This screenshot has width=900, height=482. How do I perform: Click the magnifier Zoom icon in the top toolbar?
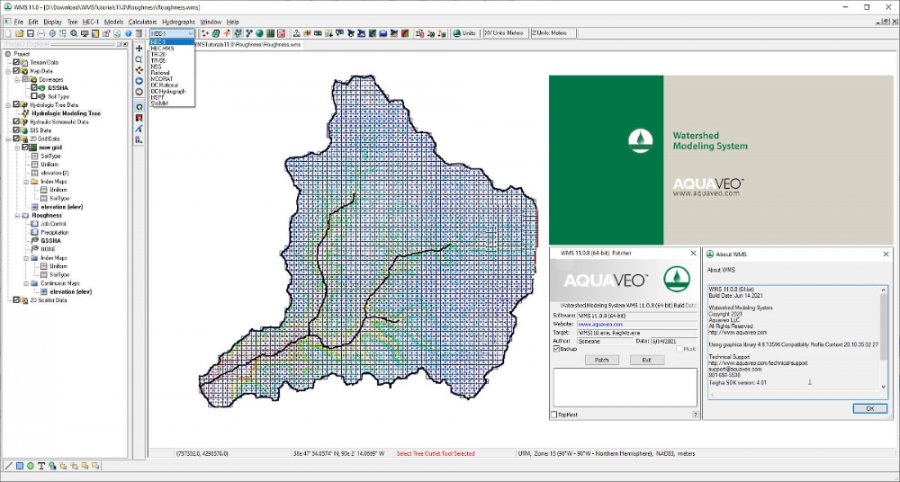click(x=73, y=33)
